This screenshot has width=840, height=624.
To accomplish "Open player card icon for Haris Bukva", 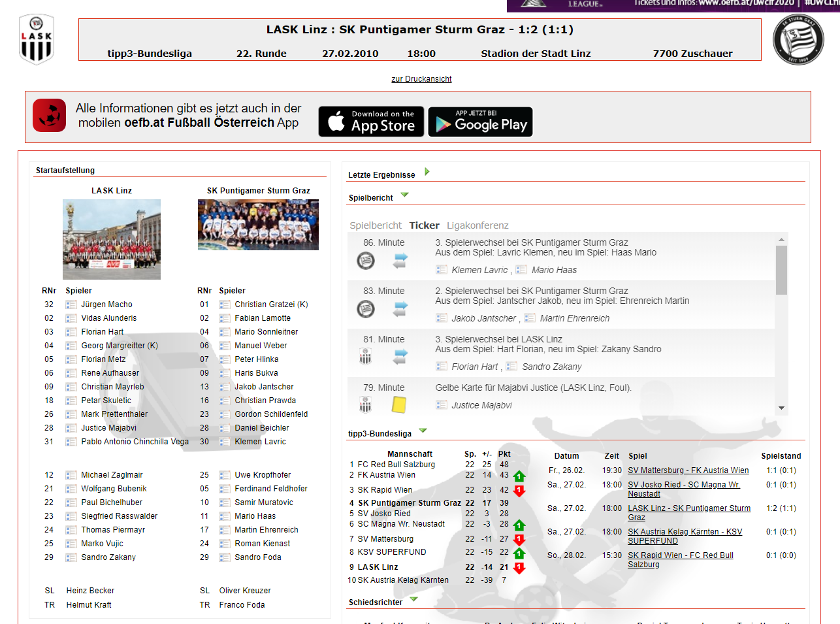I will pyautogui.click(x=225, y=373).
